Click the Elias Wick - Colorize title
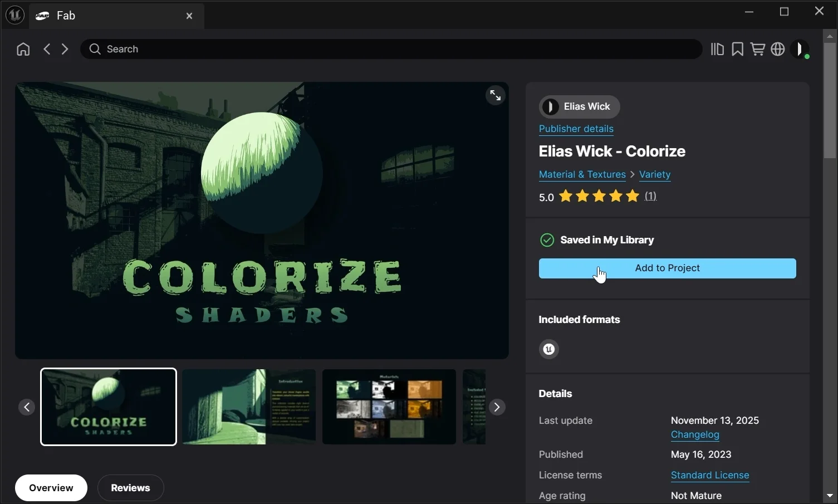This screenshot has height=504, width=838. [612, 151]
